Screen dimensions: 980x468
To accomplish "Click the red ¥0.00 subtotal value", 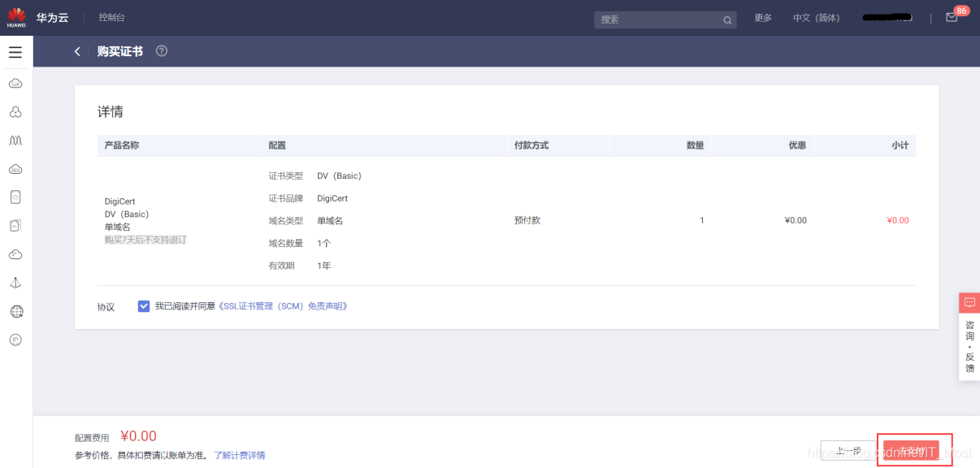I will (898, 220).
